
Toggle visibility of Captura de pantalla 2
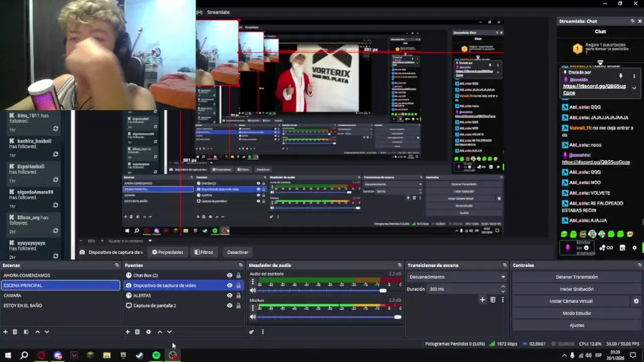pos(230,306)
